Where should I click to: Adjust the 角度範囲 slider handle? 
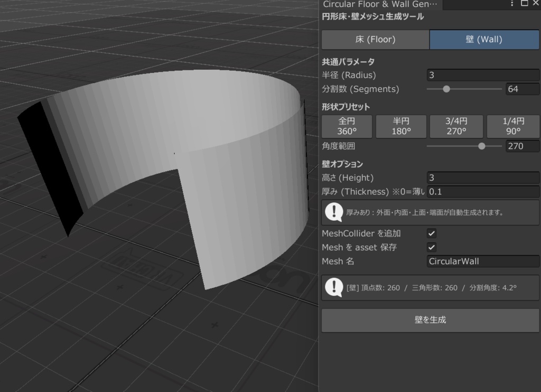482,146
